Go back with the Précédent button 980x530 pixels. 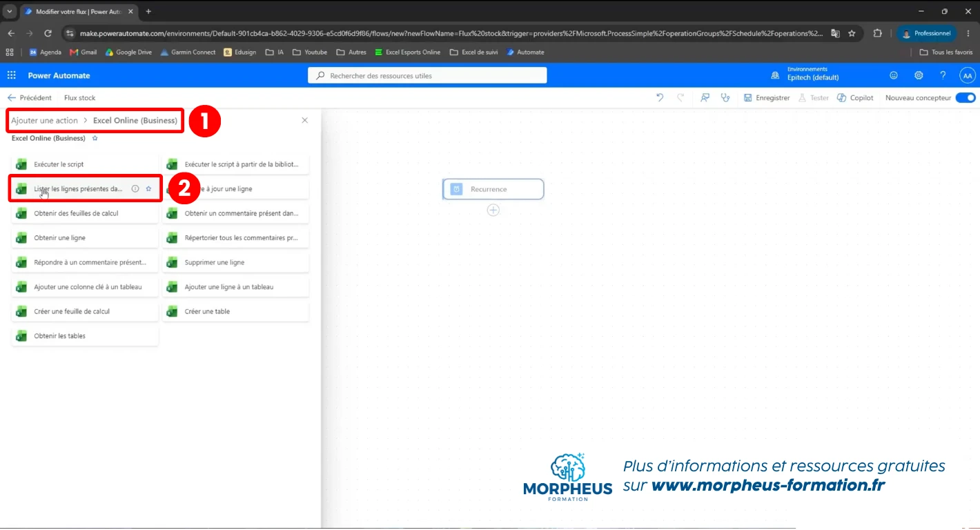[29, 98]
